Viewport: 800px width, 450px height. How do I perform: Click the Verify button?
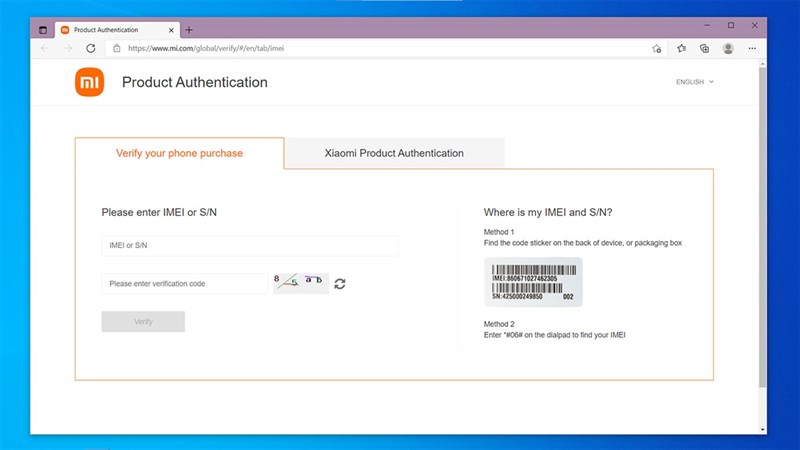[x=143, y=321]
